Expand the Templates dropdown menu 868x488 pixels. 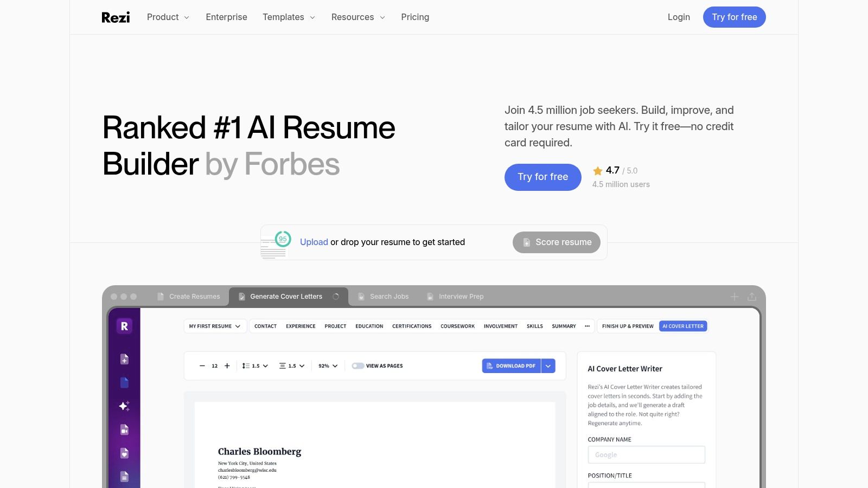tap(289, 17)
